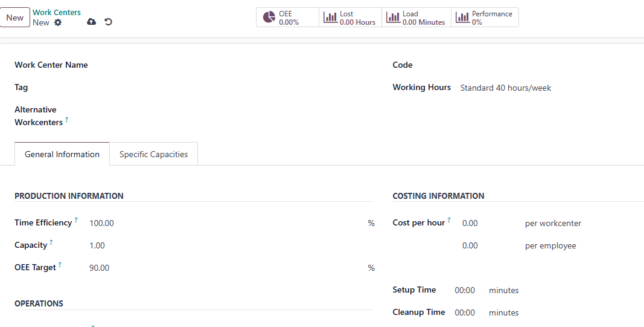The height and width of the screenshot is (327, 644).
Task: Switch to the Specific Capacities tab
Action: click(154, 154)
